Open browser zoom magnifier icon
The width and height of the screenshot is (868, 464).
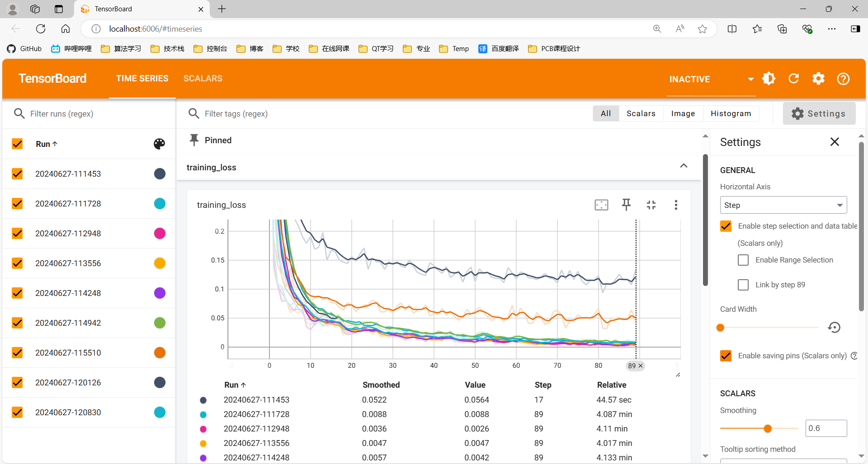pyautogui.click(x=657, y=29)
